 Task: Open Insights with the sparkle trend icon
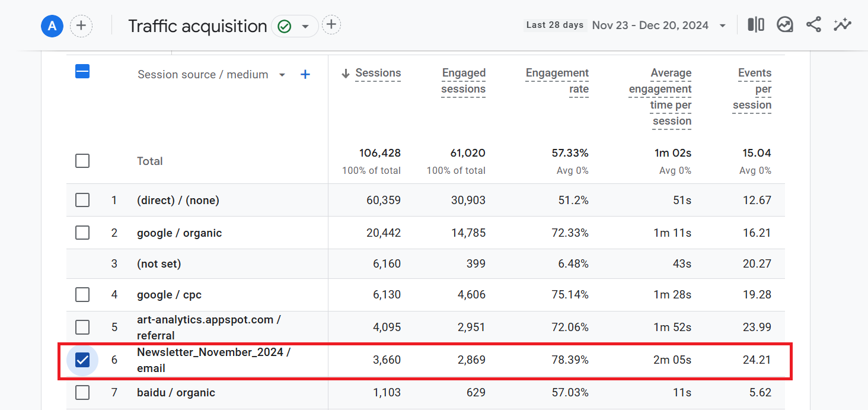click(x=842, y=24)
